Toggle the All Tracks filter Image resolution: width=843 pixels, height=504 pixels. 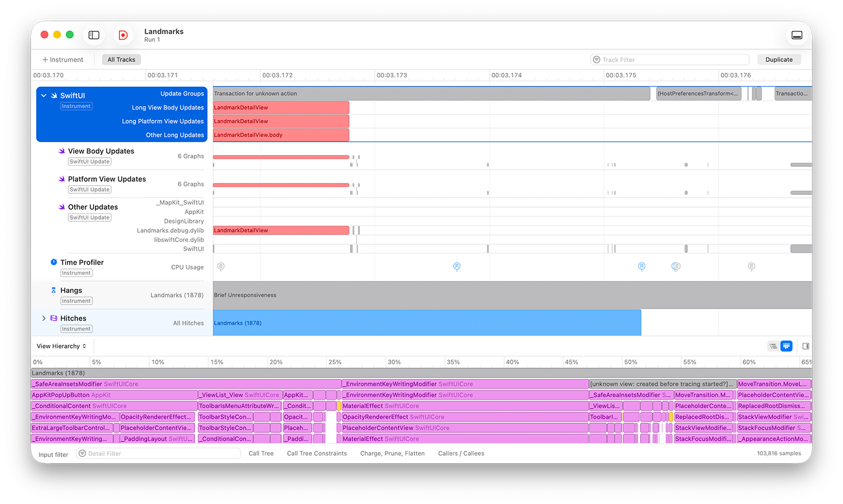(122, 60)
